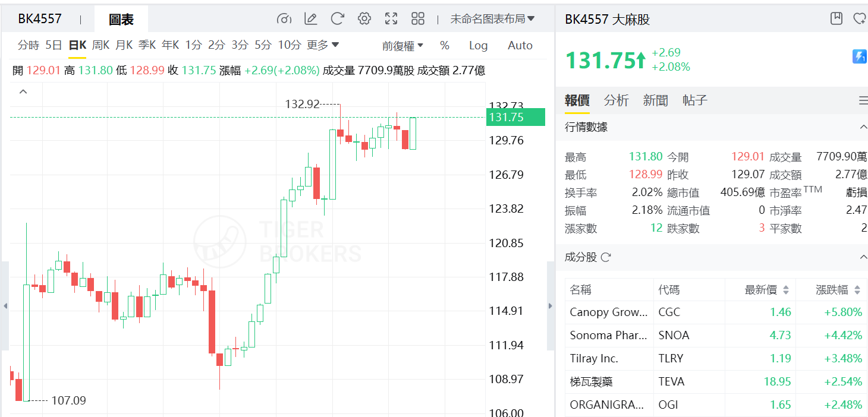Collapse the 成分股 section
This screenshot has width=868, height=417.
(863, 257)
